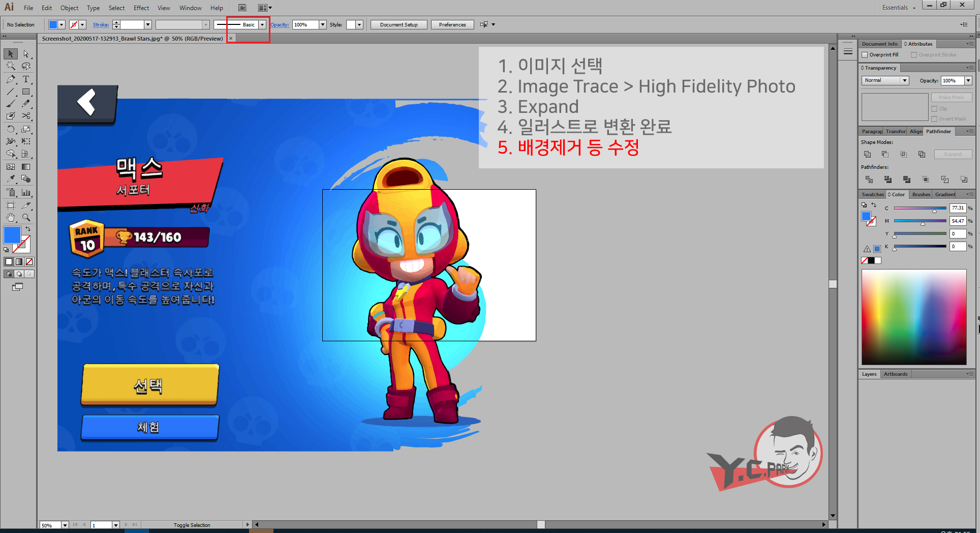Switch to the Gradient panel tab

tap(945, 194)
